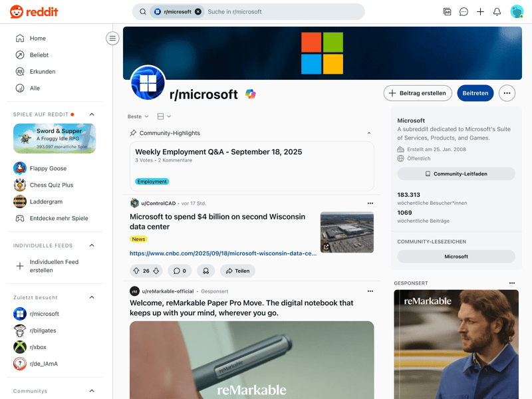This screenshot has width=532, height=399.
Task: Open the Community-Leitfaden button
Action: [456, 174]
